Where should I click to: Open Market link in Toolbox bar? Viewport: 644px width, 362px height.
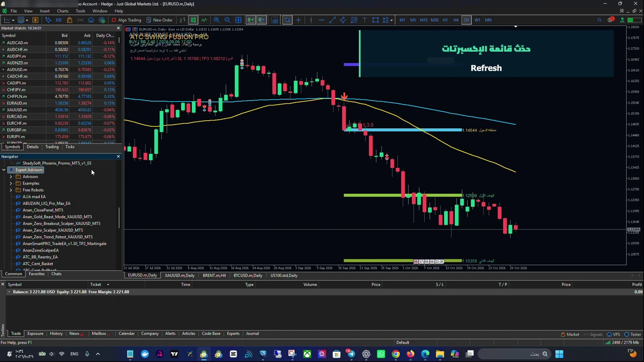[x=570, y=335]
